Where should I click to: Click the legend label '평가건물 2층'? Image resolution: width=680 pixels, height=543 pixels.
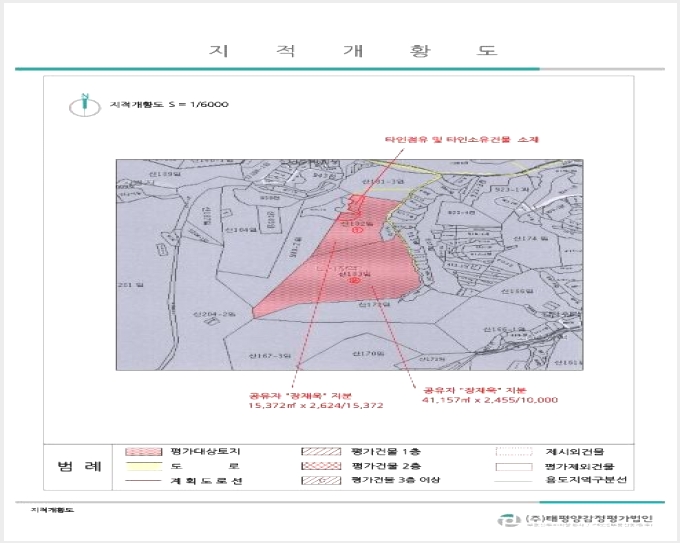[386, 466]
